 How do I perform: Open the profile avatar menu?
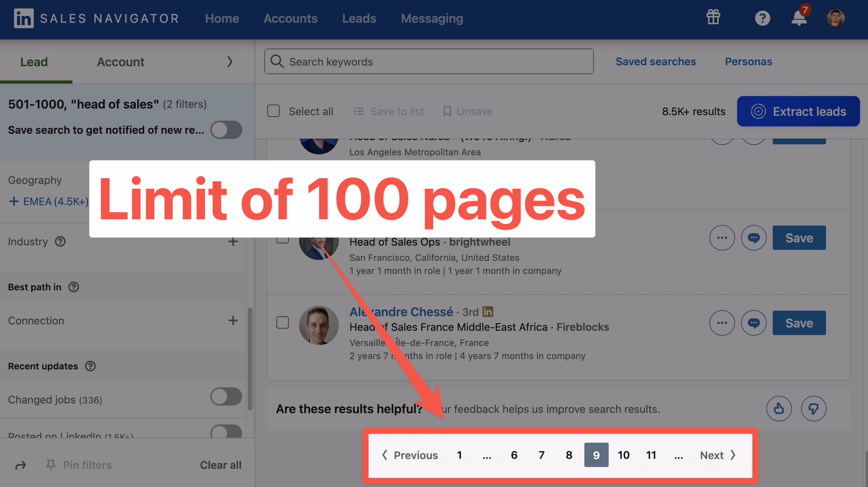[835, 18]
